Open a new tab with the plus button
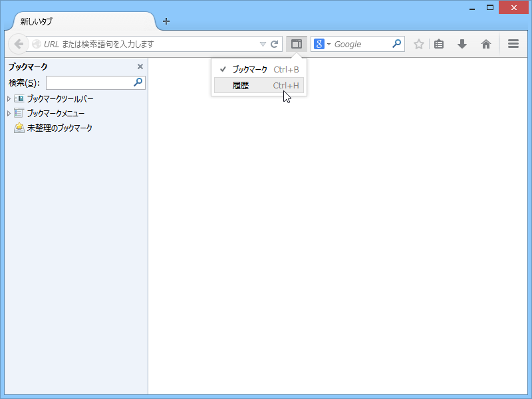The height and width of the screenshot is (399, 532). coord(166,21)
